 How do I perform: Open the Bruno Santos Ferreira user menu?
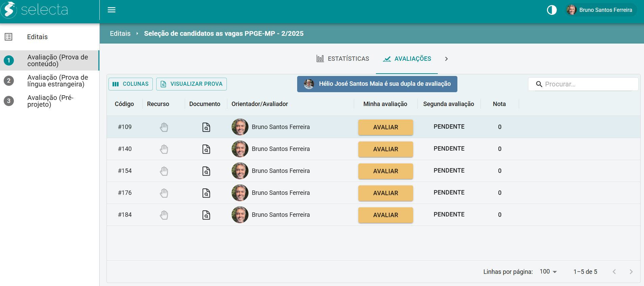coord(601,10)
